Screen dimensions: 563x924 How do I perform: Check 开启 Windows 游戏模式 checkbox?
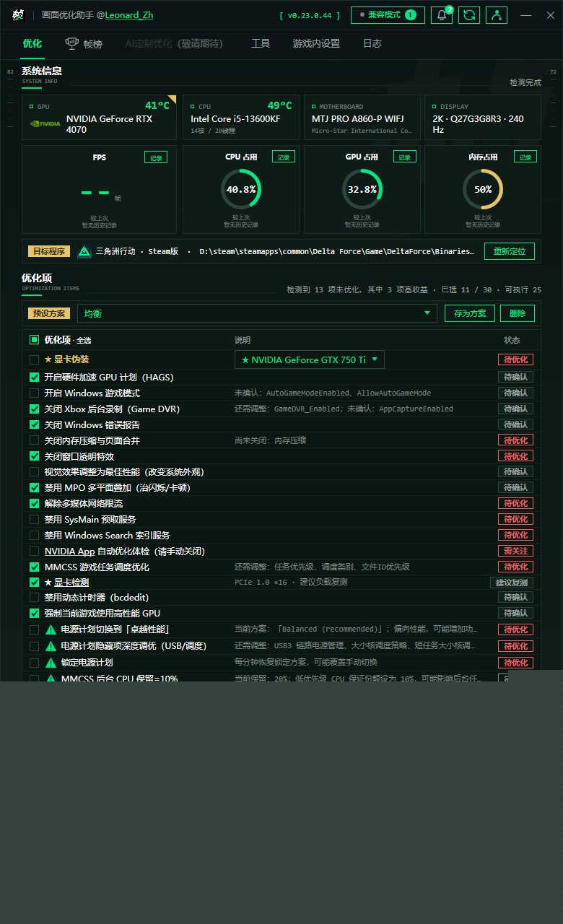[x=34, y=393]
